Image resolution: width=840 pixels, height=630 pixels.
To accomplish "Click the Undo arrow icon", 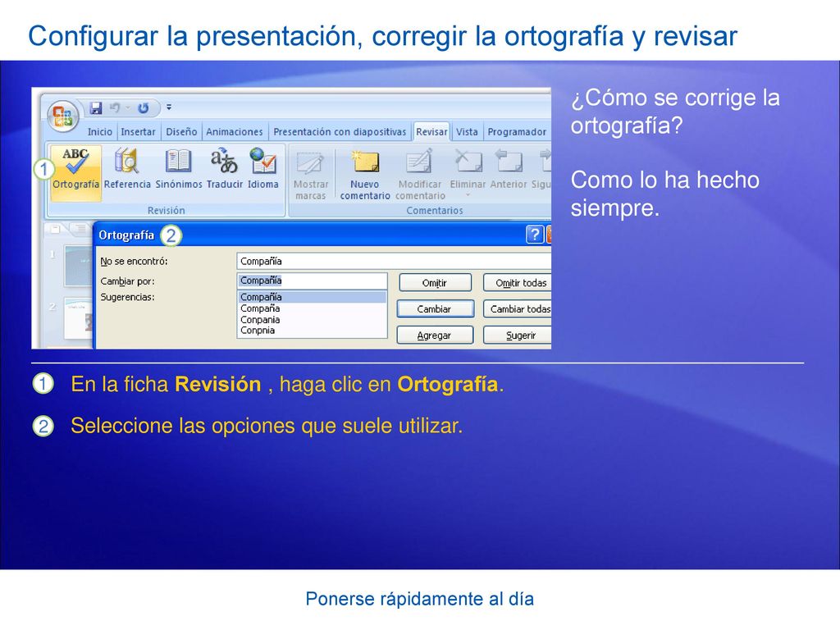I will pyautogui.click(x=115, y=107).
